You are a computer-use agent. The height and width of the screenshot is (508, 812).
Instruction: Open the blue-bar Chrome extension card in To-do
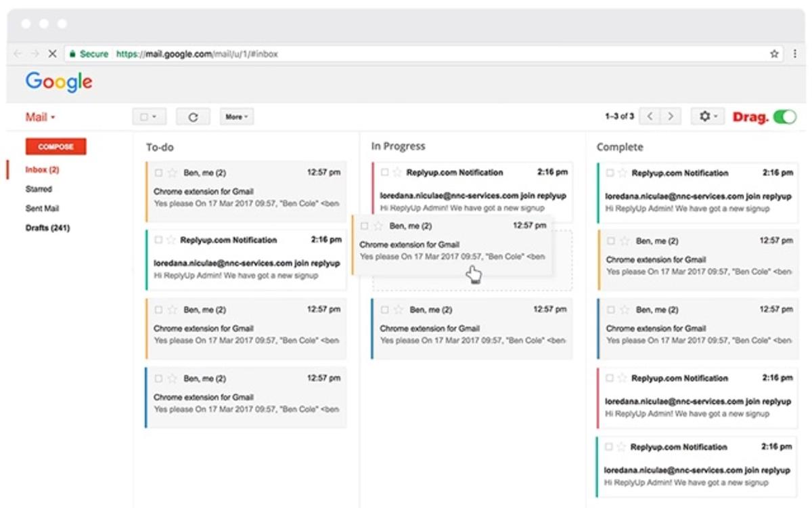246,398
